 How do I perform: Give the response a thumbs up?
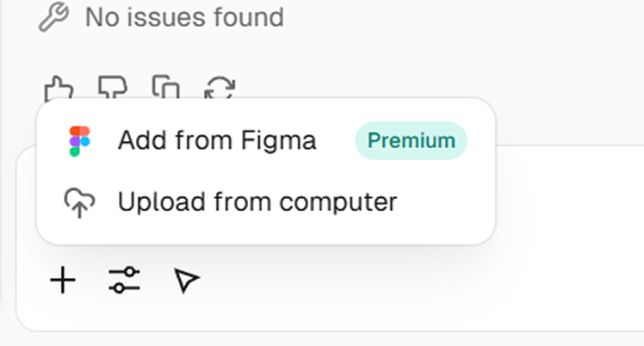click(x=59, y=88)
